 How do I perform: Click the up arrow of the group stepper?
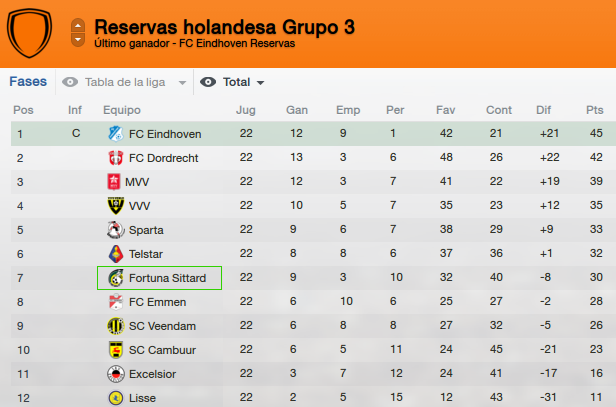coord(78,26)
